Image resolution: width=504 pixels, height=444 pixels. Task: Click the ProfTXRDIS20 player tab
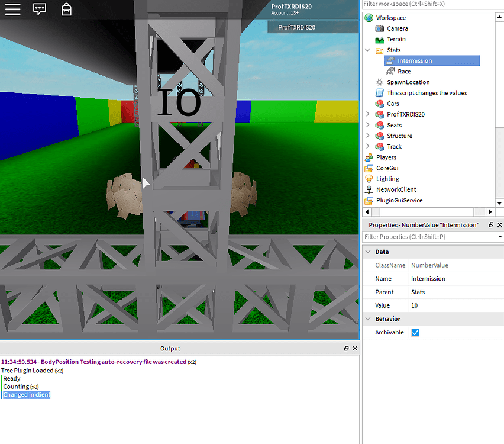pyautogui.click(x=312, y=27)
